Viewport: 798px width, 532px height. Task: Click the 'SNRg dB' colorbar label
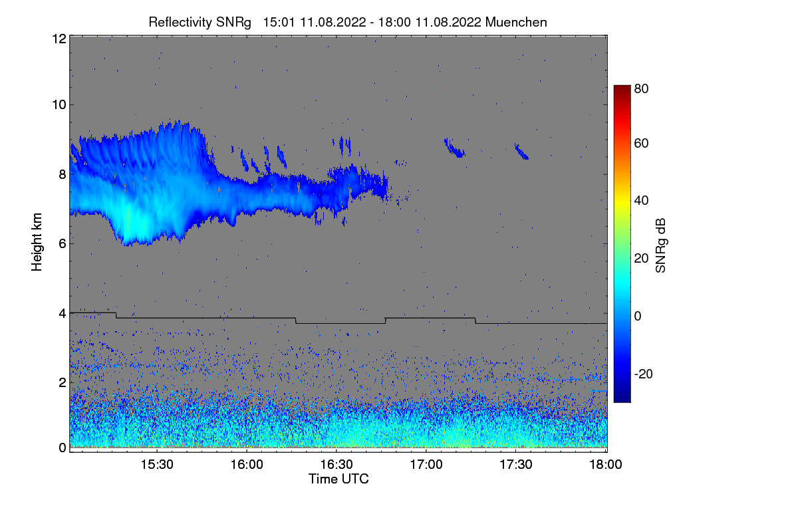pos(660,245)
